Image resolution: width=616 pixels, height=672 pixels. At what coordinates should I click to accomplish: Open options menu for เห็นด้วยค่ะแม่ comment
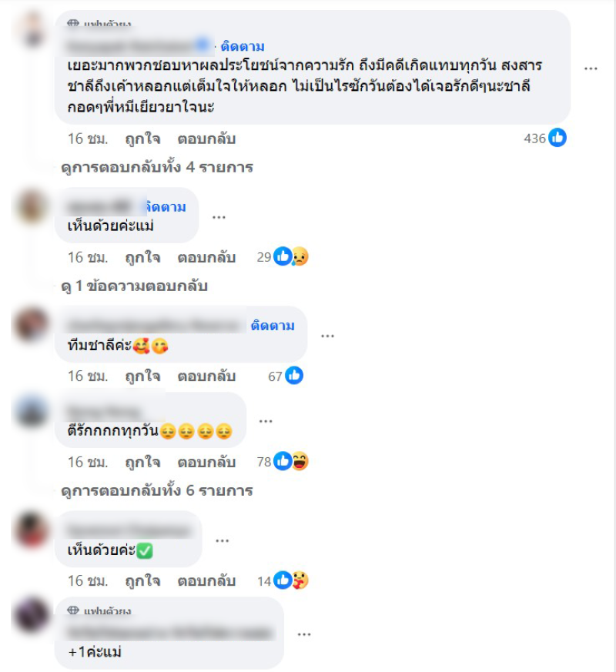point(219,217)
